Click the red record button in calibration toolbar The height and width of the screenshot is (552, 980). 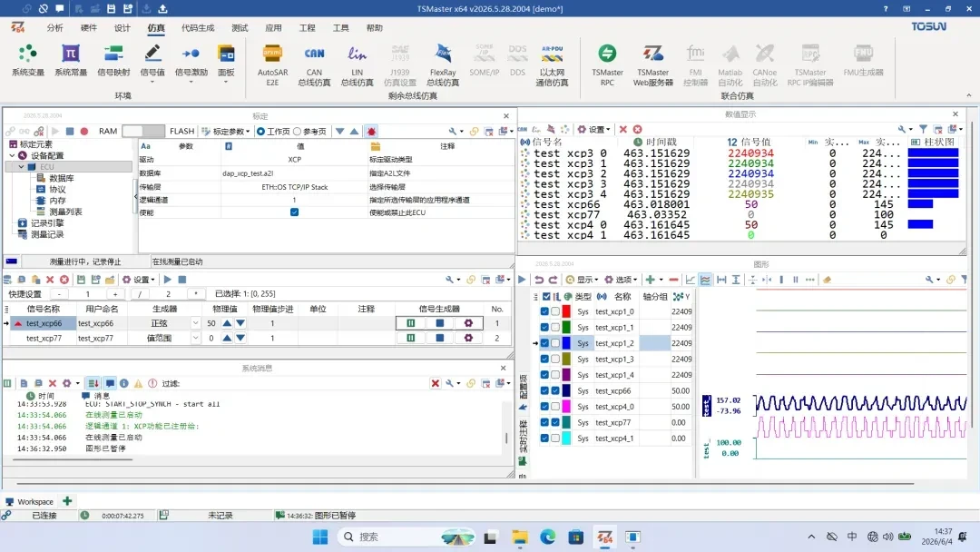pyautogui.click(x=84, y=132)
